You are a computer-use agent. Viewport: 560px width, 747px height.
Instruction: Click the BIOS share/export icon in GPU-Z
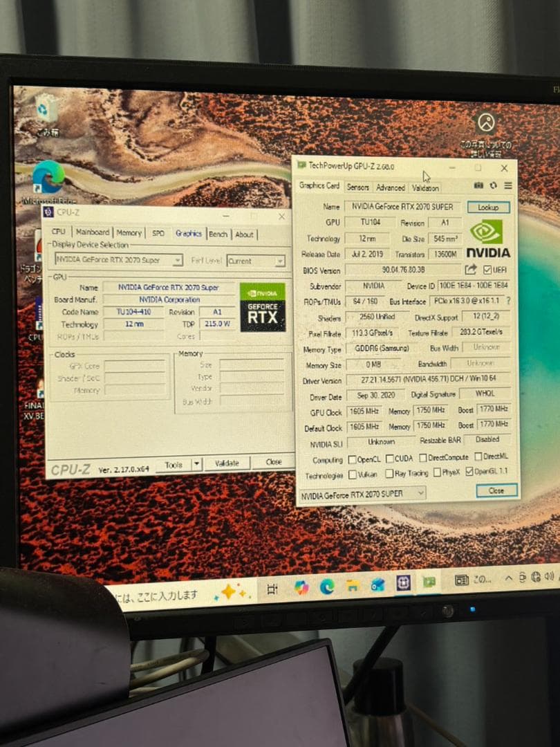(x=471, y=270)
